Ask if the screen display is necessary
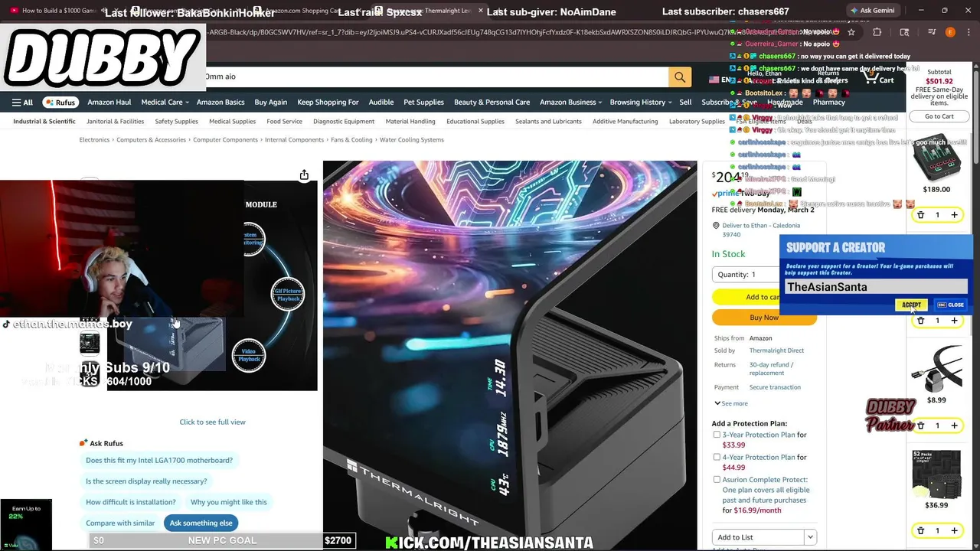Screen dimensions: 980x551 click(146, 481)
